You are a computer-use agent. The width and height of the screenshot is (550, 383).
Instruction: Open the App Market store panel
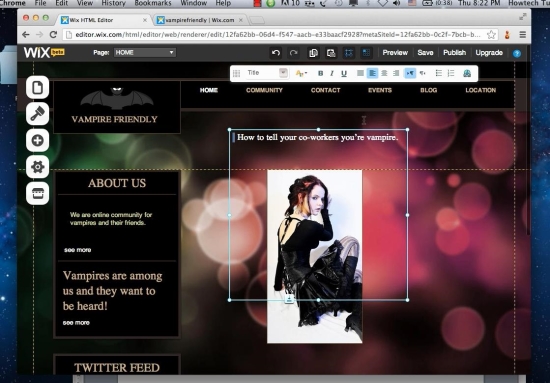click(x=38, y=193)
